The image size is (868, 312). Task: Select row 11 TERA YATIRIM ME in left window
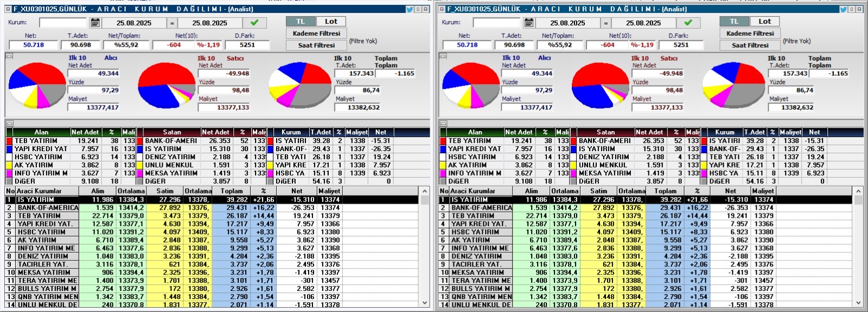[x=212, y=281]
